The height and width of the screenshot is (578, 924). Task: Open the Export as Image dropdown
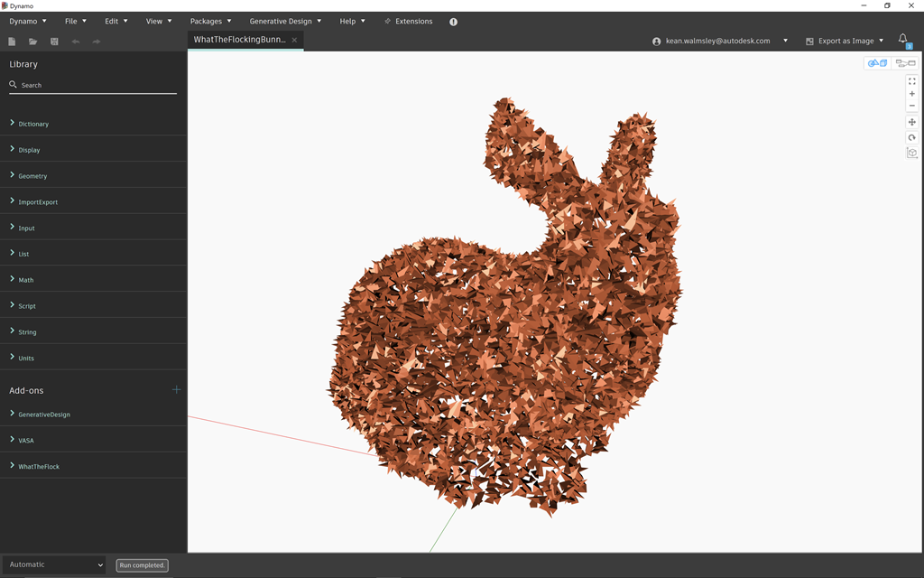tap(845, 41)
